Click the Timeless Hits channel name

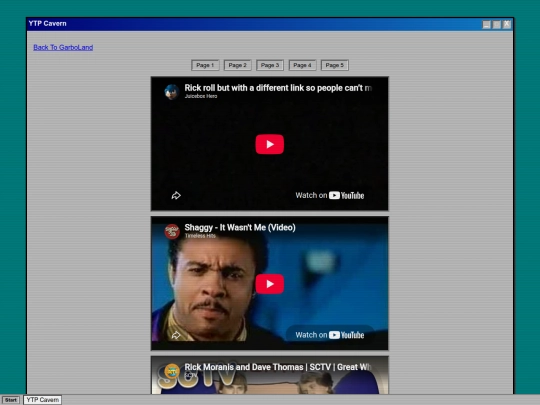[200, 236]
